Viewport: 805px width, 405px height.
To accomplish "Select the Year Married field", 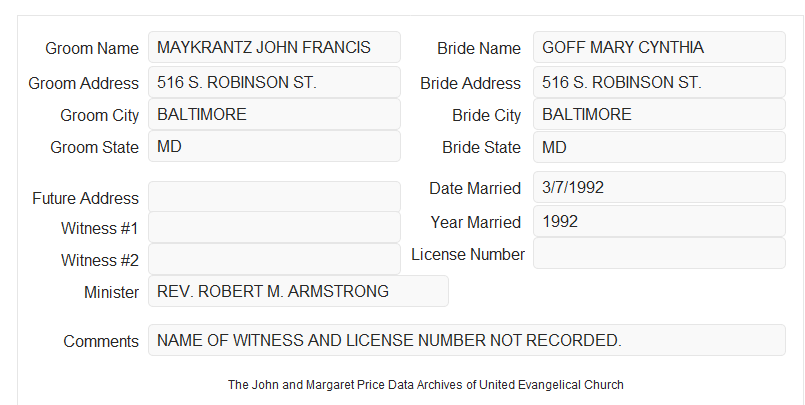I will coord(659,221).
